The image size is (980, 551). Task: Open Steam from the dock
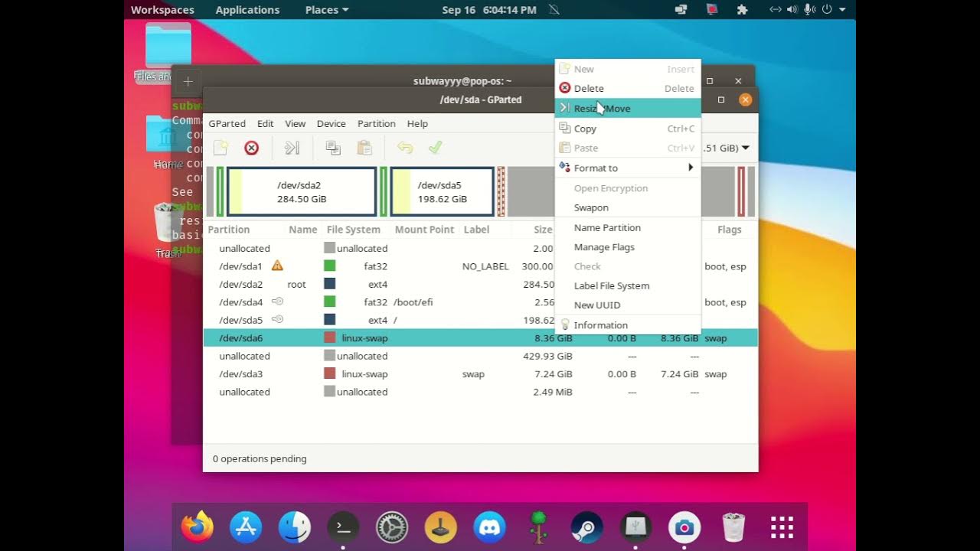[586, 527]
